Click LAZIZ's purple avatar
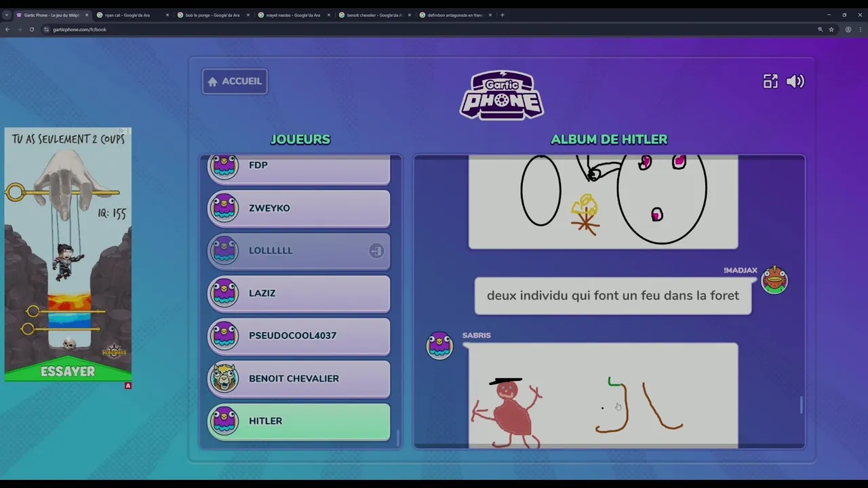Screen dimensions: 868x488 click(224, 293)
